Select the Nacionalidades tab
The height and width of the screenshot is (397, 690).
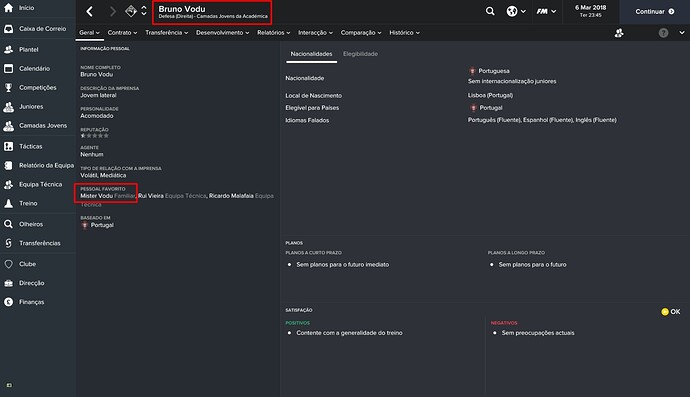pos(312,54)
